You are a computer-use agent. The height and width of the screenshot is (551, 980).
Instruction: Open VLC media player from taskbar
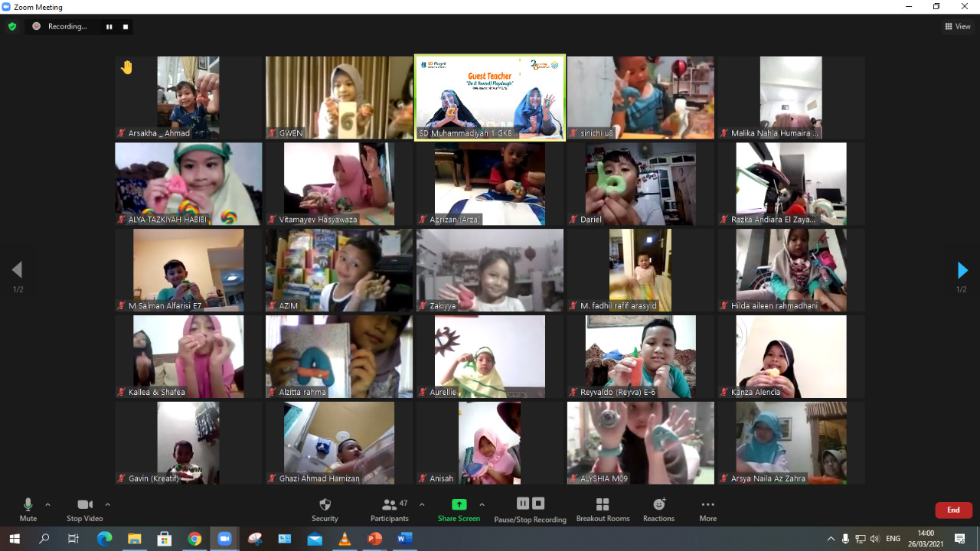[x=345, y=539]
